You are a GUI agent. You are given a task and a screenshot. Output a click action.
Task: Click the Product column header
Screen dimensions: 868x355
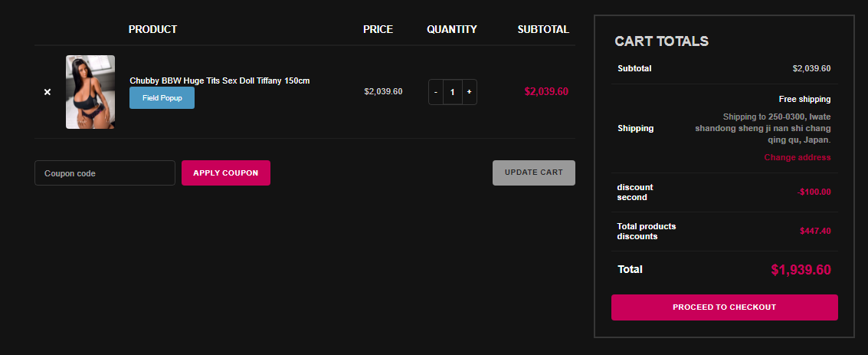152,29
